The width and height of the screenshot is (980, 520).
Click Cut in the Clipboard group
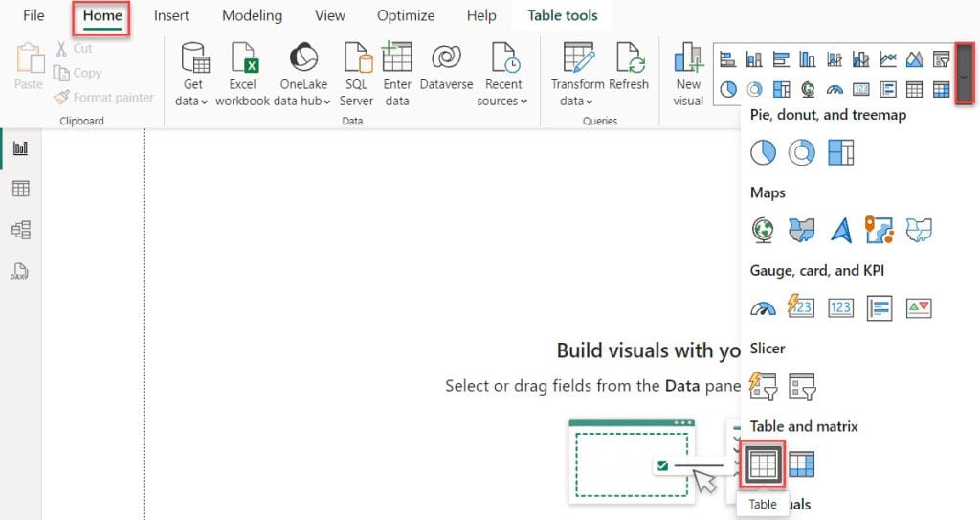point(75,48)
